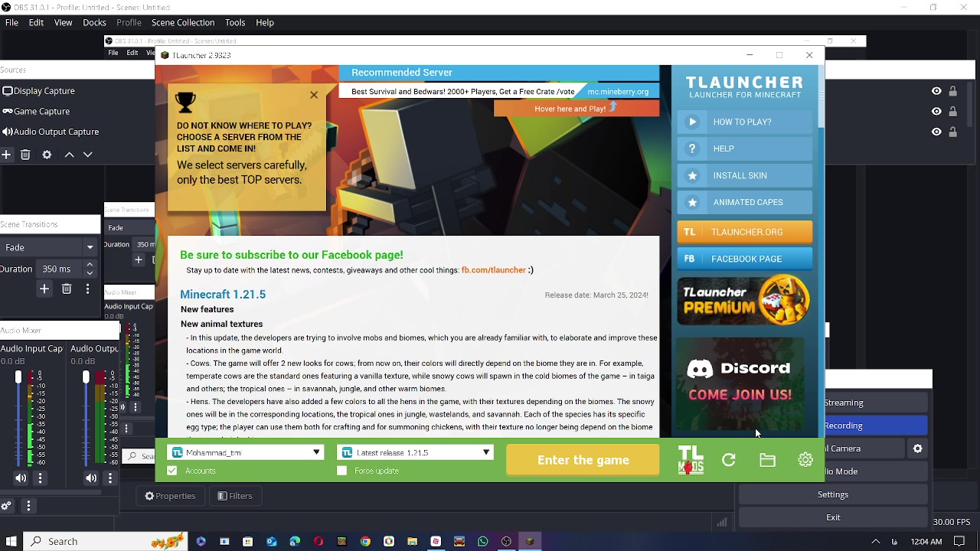Screen dimensions: 980x551
Task: Open HOW TO PLAY? in TLauncher
Action: [745, 122]
